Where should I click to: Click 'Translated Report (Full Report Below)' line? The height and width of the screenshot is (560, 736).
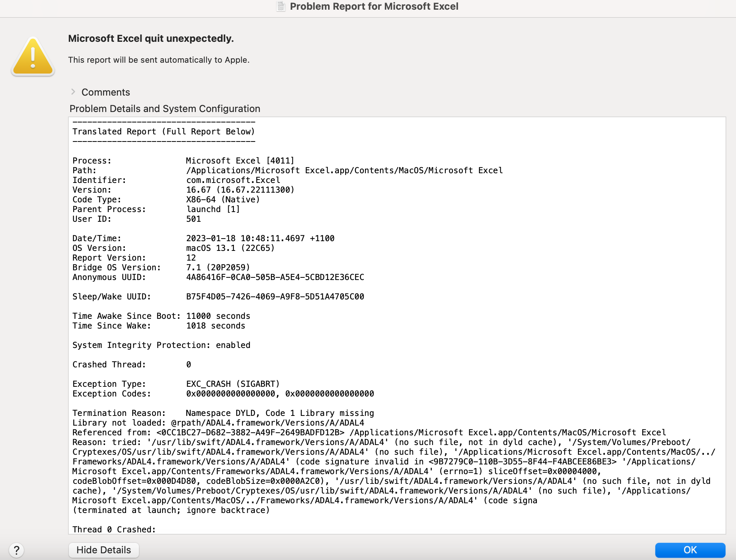164,131
